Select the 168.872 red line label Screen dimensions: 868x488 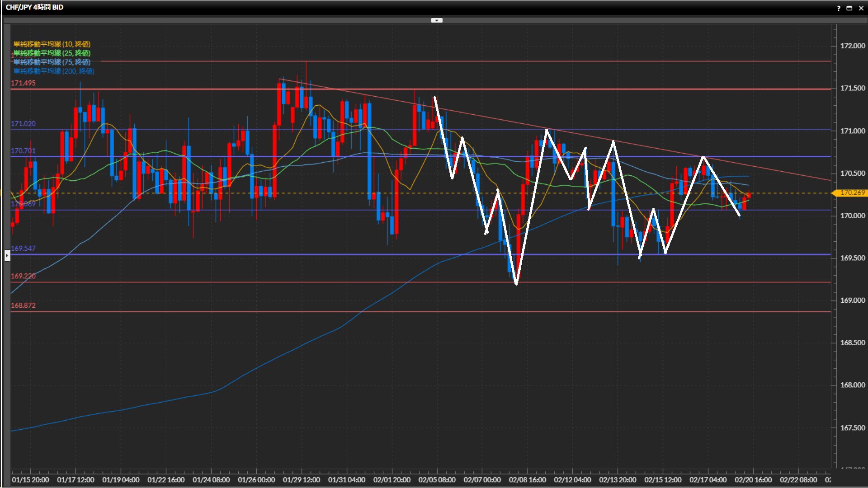click(23, 305)
